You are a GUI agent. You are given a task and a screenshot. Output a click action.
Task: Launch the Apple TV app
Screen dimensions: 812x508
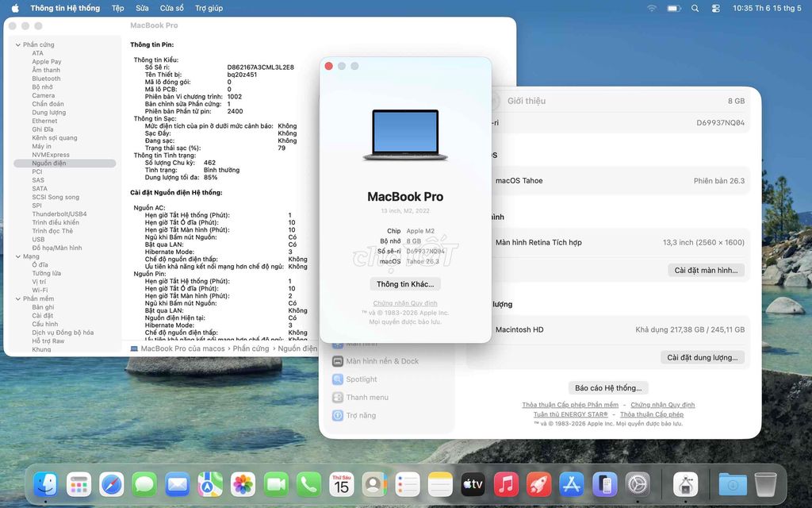[x=473, y=485]
